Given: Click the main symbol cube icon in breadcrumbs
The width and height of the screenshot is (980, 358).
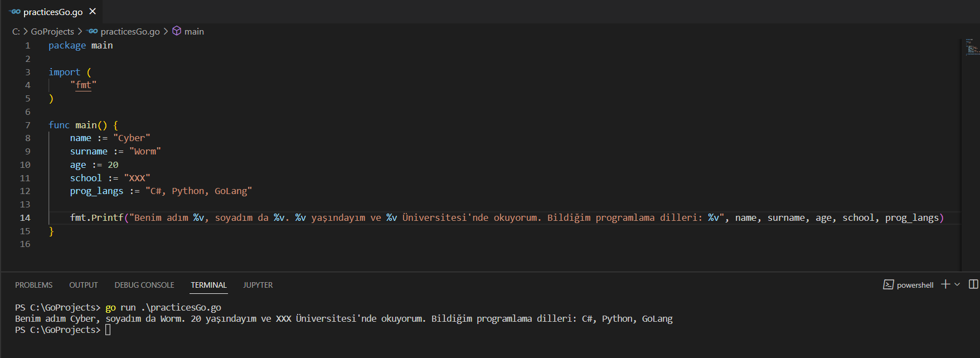Looking at the screenshot, I should (x=177, y=31).
